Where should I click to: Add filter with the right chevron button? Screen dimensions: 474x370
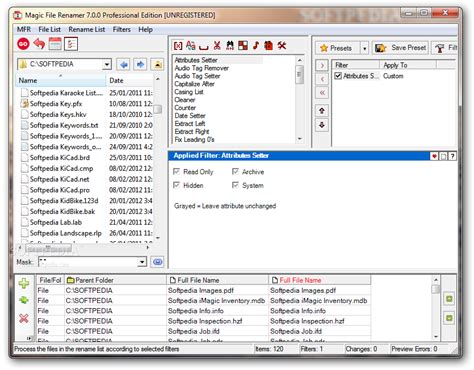[322, 65]
